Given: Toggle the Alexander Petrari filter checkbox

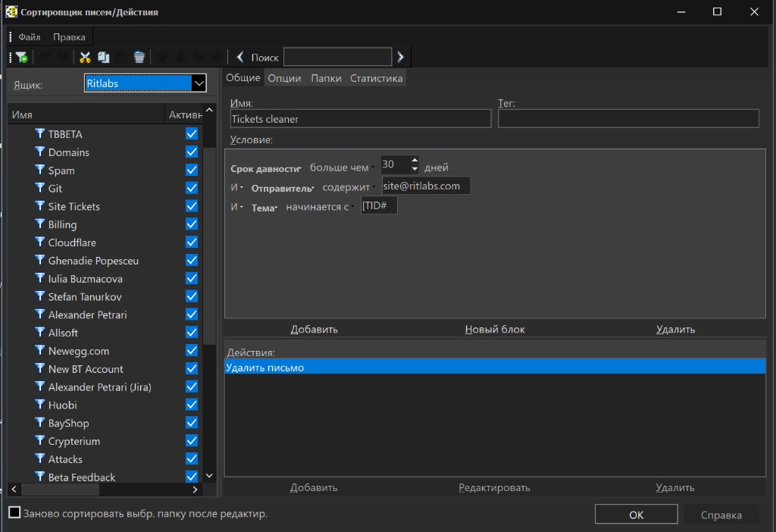Looking at the screenshot, I should click(192, 315).
